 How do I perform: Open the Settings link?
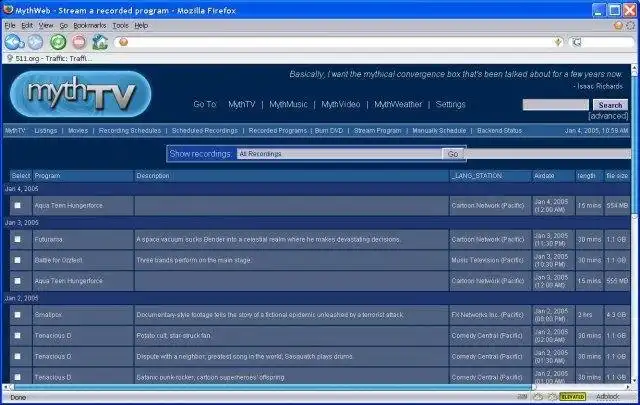(x=451, y=105)
